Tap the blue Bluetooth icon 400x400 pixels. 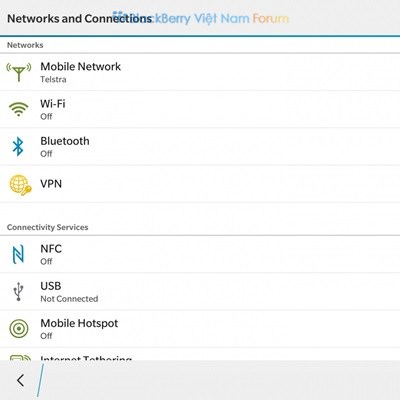(18, 146)
